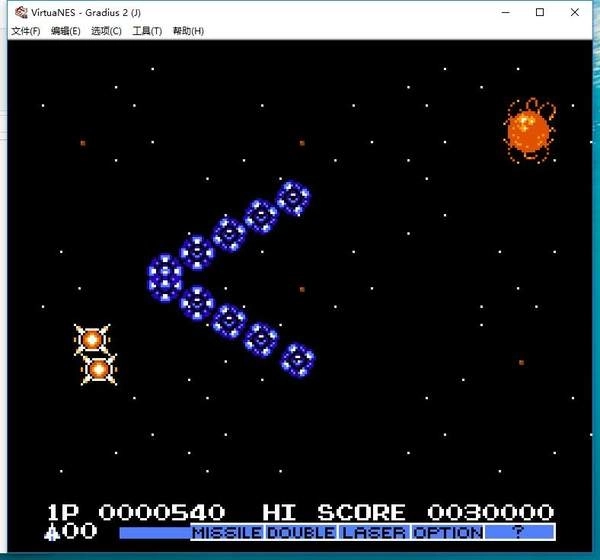Select the LASER power-up slot

374,533
